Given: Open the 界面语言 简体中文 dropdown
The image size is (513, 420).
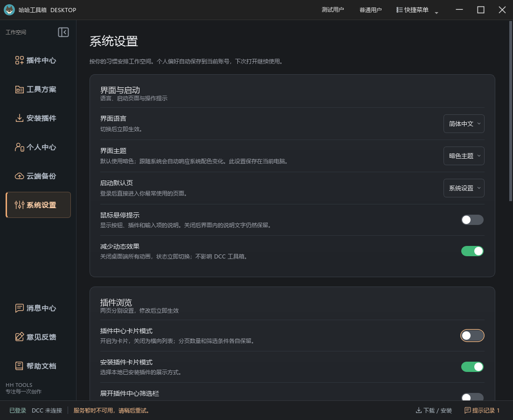Looking at the screenshot, I should [464, 124].
